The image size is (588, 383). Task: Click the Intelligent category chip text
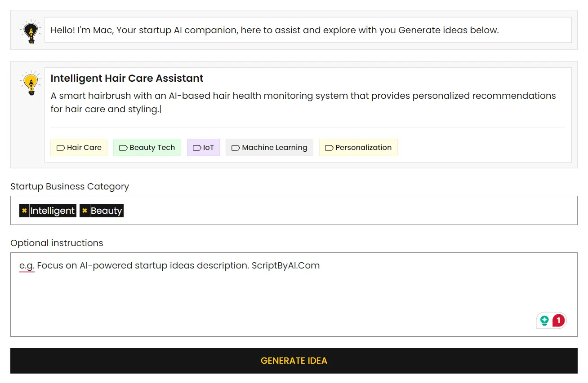click(x=53, y=211)
